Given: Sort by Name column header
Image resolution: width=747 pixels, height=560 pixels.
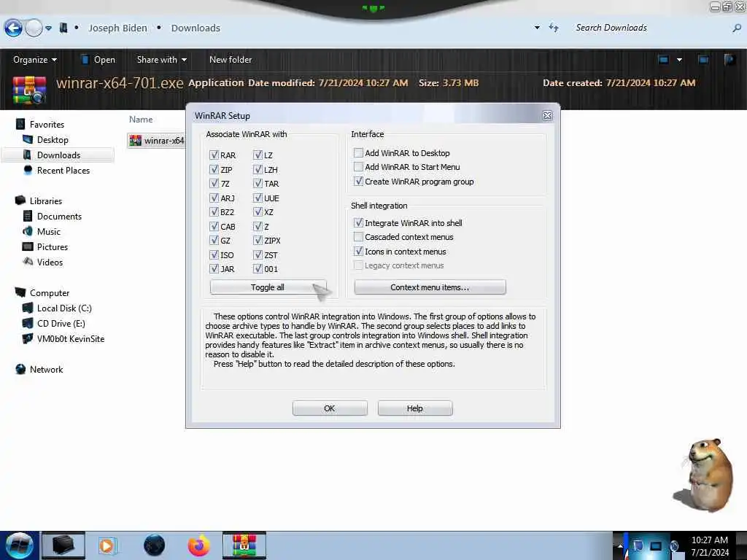Looking at the screenshot, I should click(141, 119).
